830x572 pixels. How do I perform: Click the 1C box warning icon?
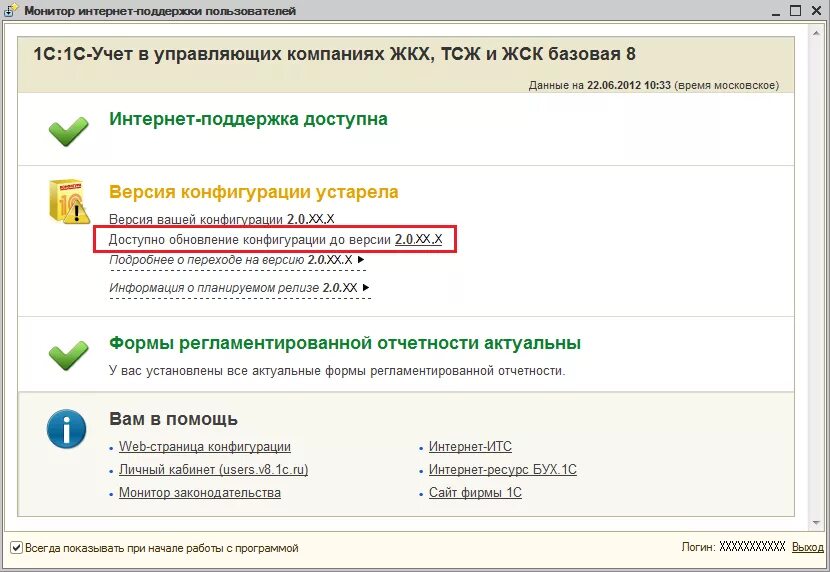pos(69,201)
